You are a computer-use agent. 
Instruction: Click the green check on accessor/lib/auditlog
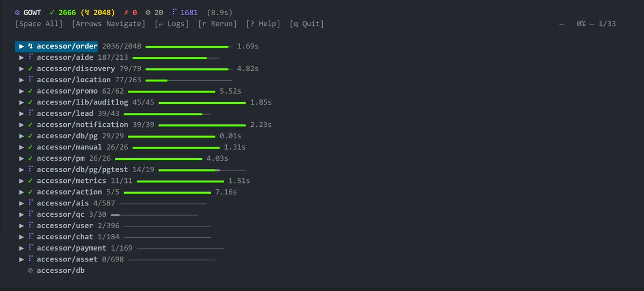click(31, 102)
